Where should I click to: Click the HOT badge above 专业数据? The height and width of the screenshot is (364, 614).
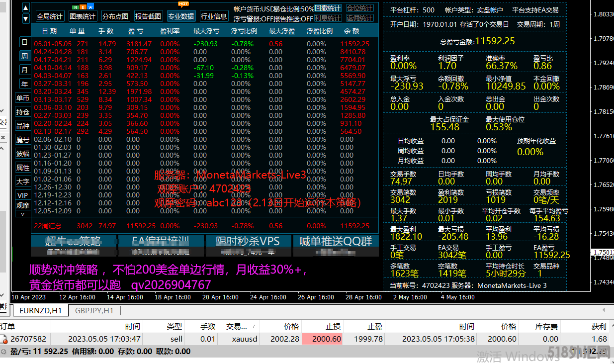(x=182, y=3)
